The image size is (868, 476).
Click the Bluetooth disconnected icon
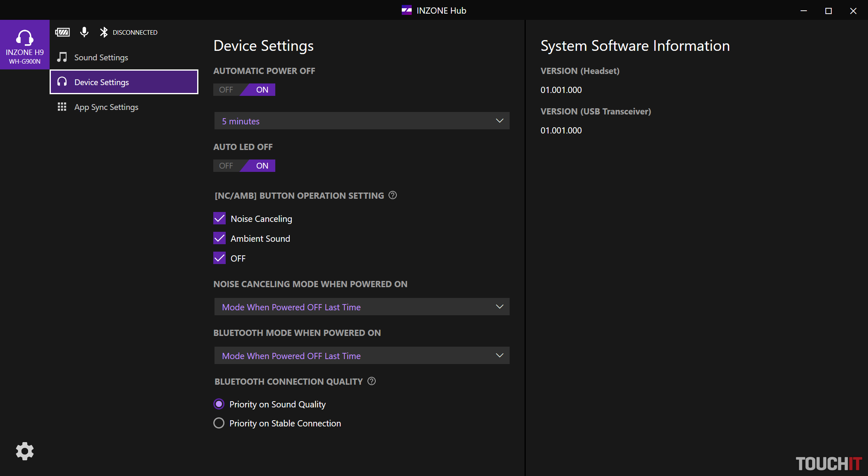coord(104,32)
